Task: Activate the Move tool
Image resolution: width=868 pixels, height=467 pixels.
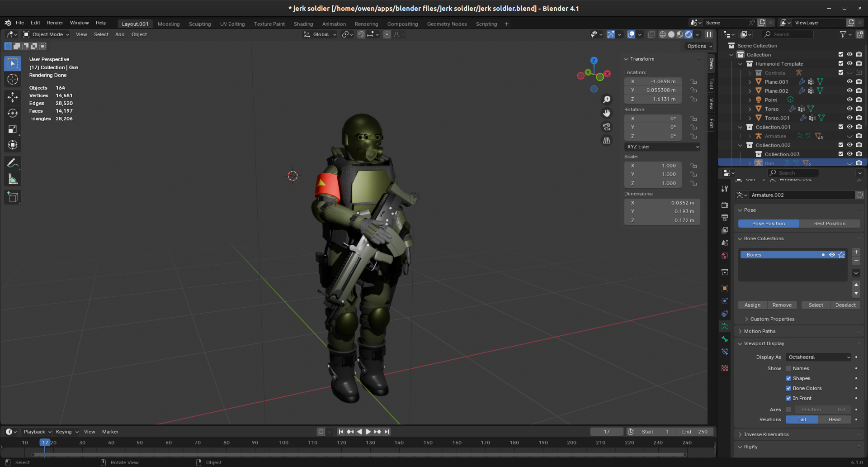Action: pos(13,97)
